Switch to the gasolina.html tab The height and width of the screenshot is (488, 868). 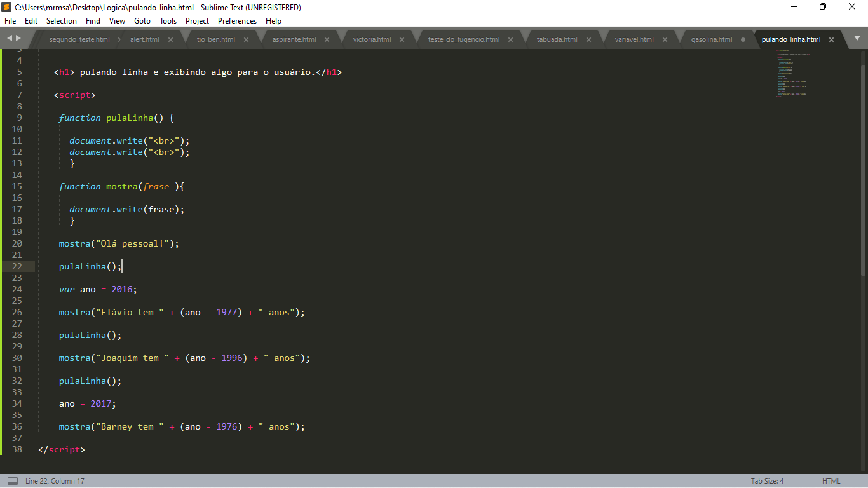(712, 39)
